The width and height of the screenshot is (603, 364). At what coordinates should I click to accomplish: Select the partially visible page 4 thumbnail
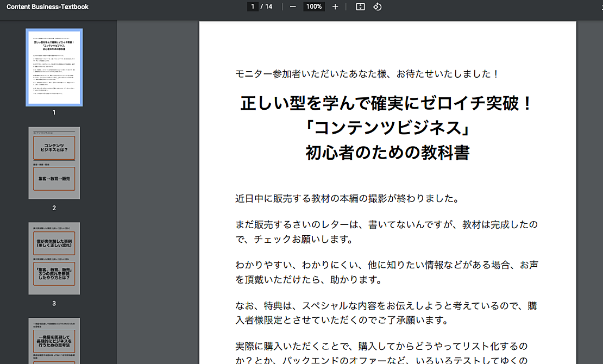pos(54,341)
